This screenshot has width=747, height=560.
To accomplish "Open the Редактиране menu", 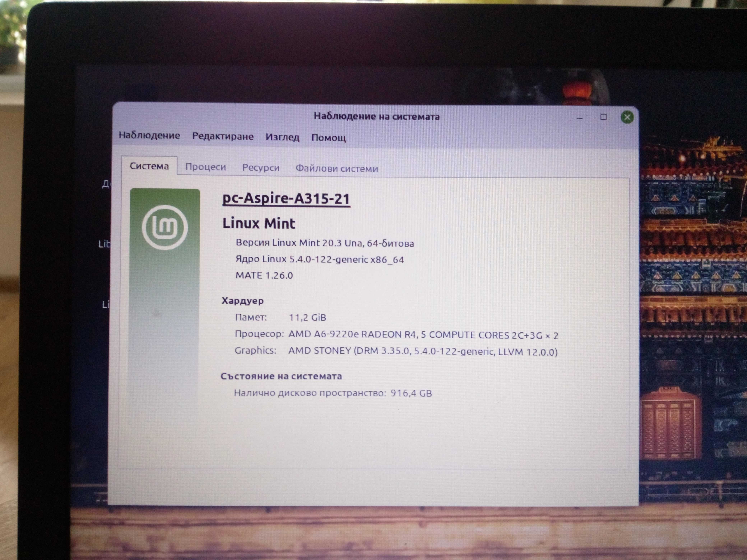I will [223, 136].
